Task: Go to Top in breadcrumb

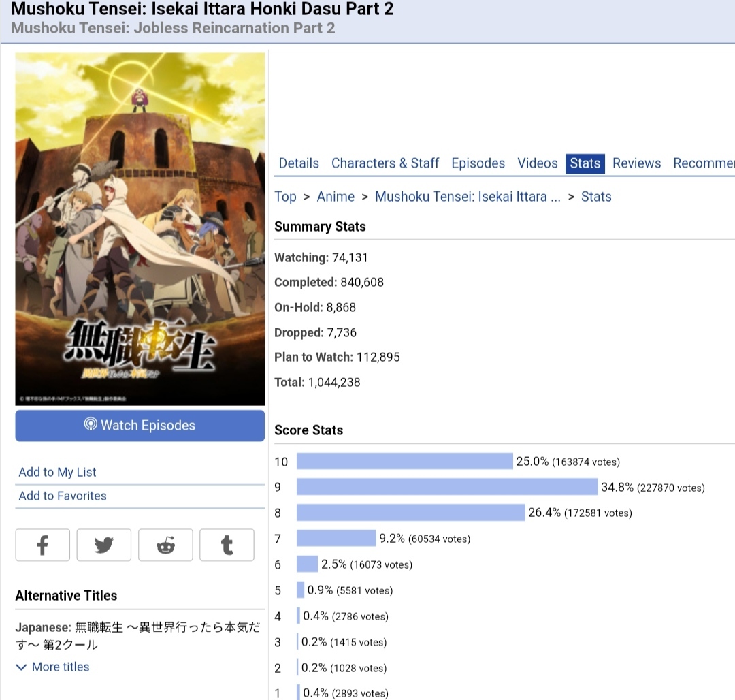Action: coord(285,197)
